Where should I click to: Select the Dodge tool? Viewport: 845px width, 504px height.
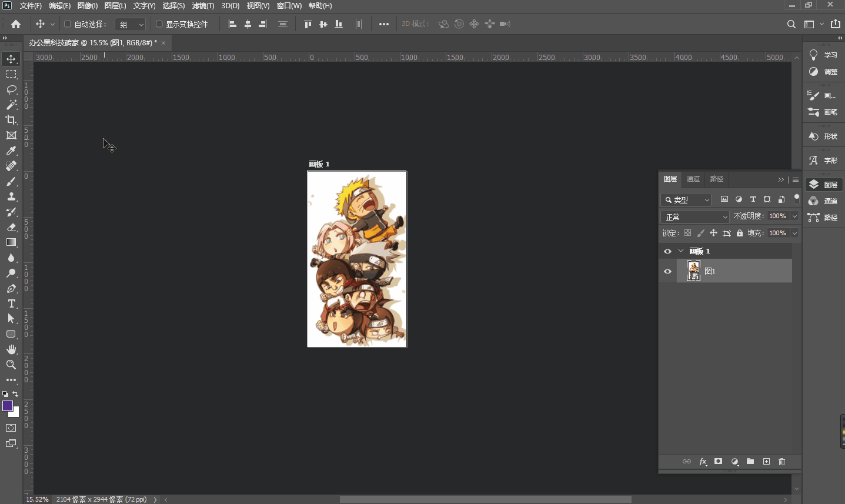pyautogui.click(x=11, y=273)
